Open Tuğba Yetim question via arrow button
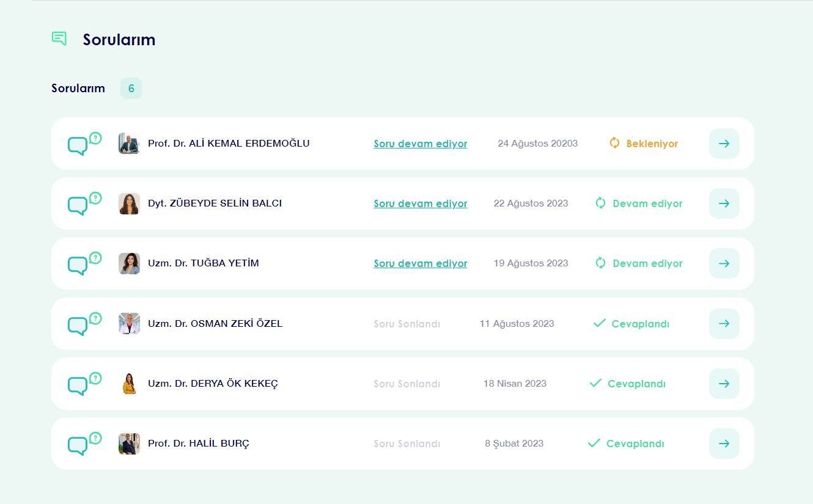This screenshot has height=504, width=813. click(724, 263)
